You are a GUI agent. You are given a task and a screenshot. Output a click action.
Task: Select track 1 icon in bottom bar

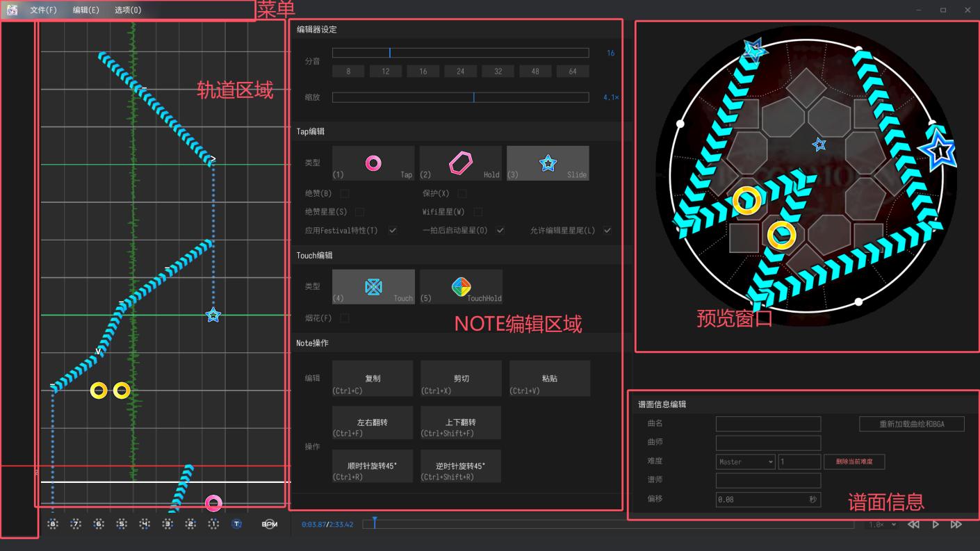pyautogui.click(x=213, y=524)
